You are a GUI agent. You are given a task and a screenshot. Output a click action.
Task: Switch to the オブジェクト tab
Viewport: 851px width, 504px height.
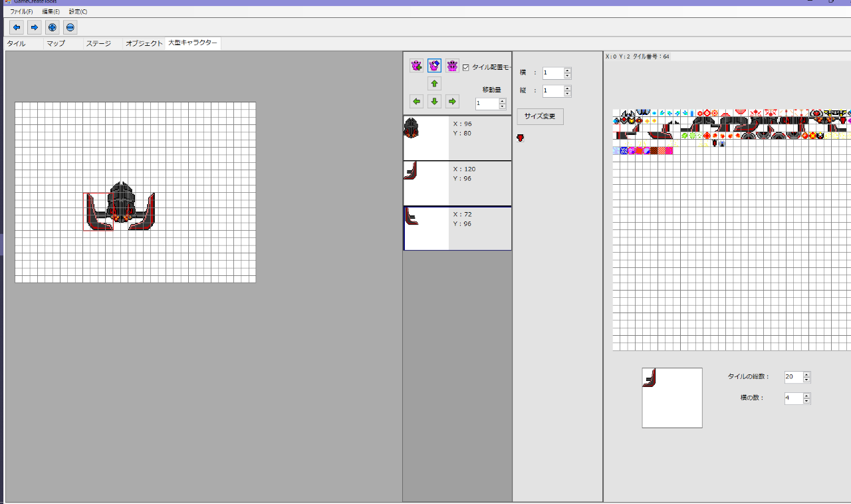click(144, 44)
